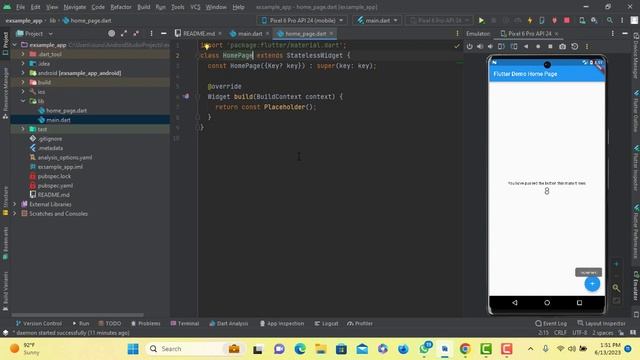Select opened file target icon in Project panel
The height and width of the screenshot is (360, 640).
(111, 33)
